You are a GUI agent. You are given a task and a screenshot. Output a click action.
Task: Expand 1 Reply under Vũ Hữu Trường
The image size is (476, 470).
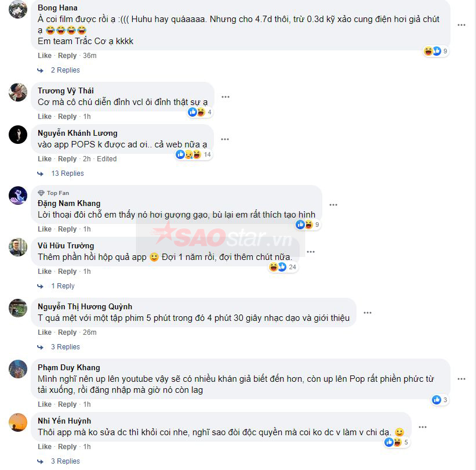[x=63, y=286]
